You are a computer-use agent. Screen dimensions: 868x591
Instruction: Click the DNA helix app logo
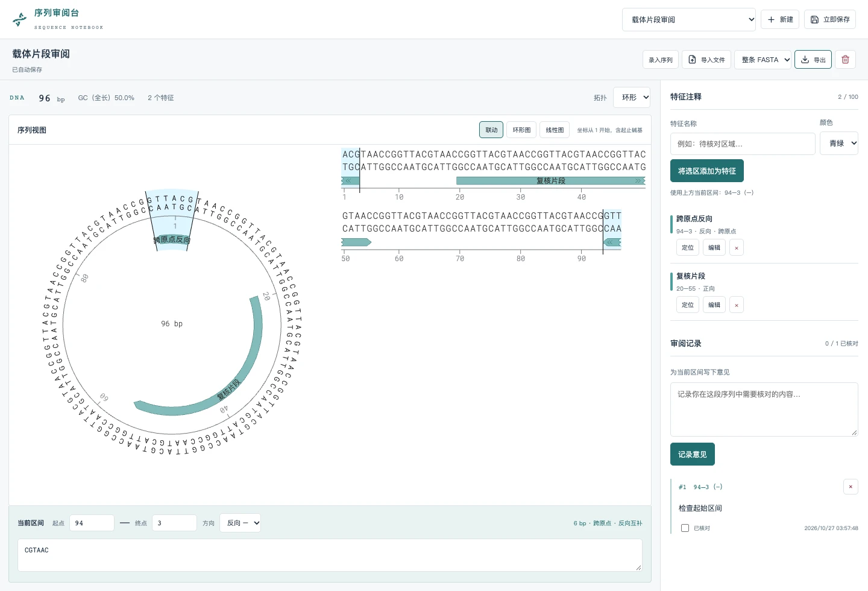tap(20, 20)
